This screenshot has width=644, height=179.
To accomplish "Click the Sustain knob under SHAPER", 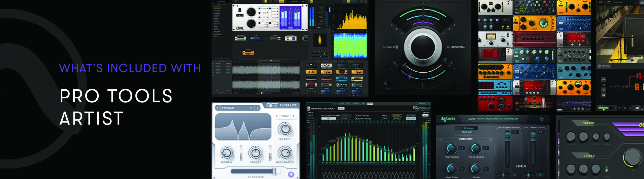I will 607,137.
